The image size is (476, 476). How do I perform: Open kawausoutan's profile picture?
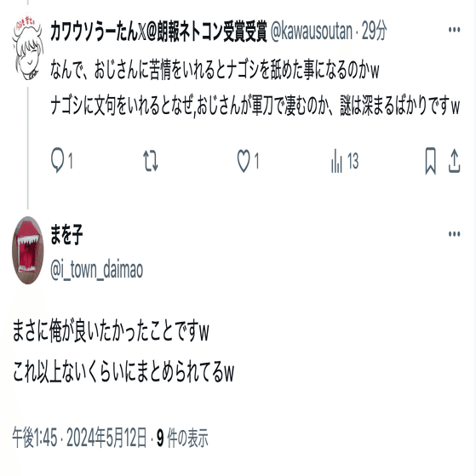28,47
